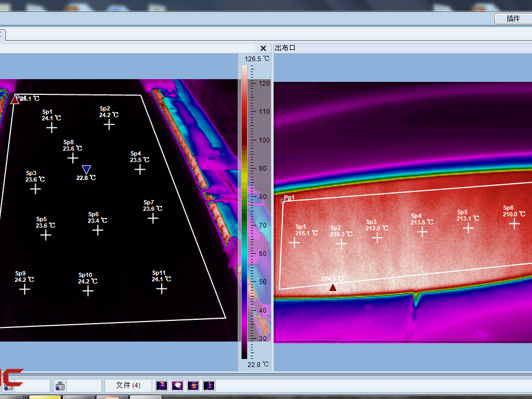Click the 60 tick on temperature scale
The width and height of the screenshot is (532, 399).
tap(263, 253)
